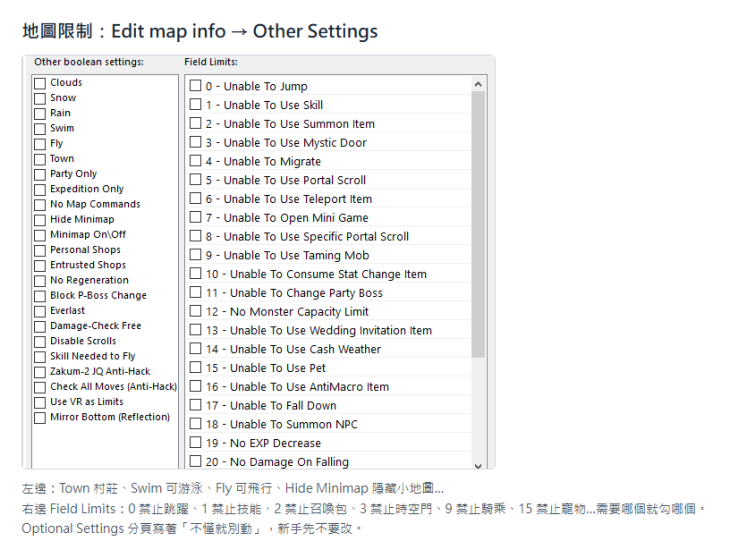Enable 9 - Unable To Use Taming Mob

[x=196, y=255]
